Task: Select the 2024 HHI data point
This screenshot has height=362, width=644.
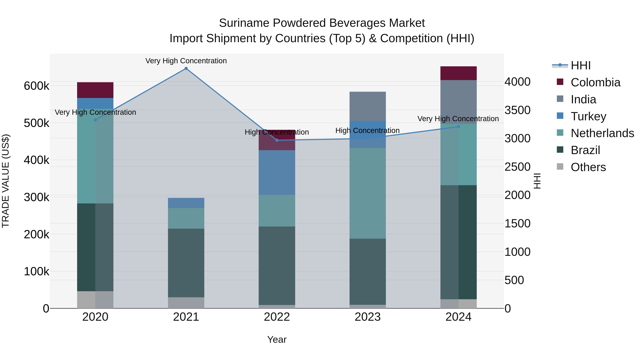Action: click(458, 127)
